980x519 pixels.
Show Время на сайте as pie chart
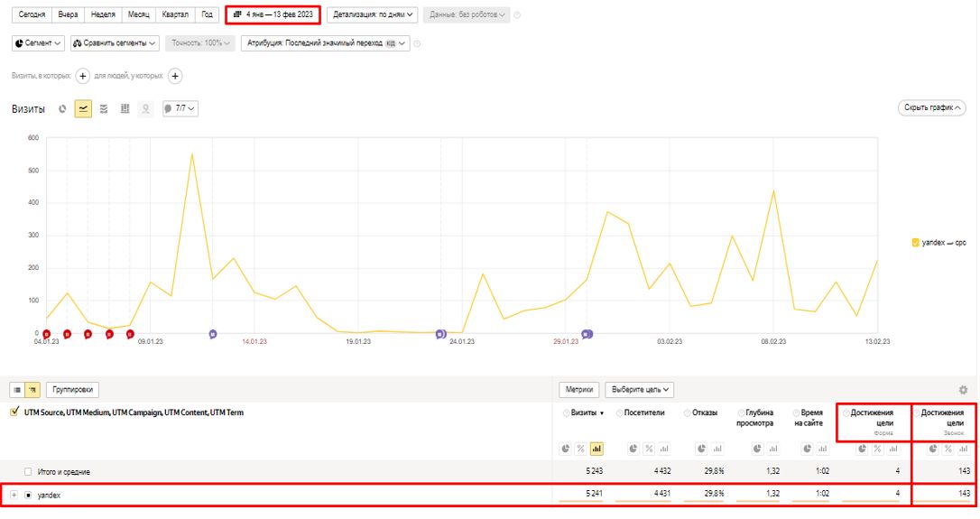click(x=808, y=449)
